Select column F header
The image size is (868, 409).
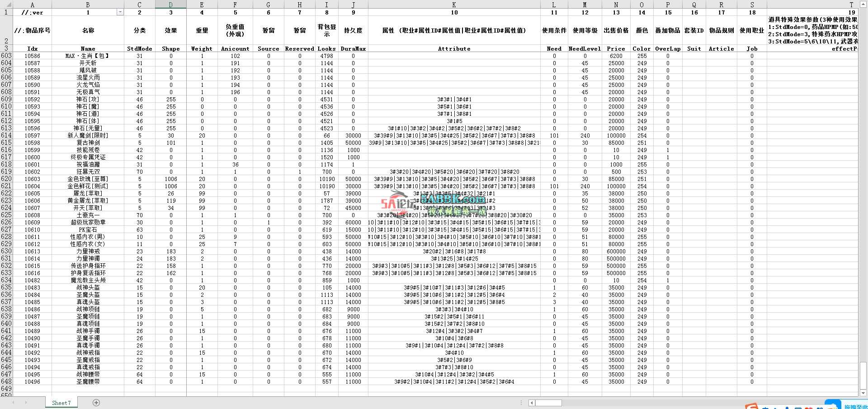point(235,5)
